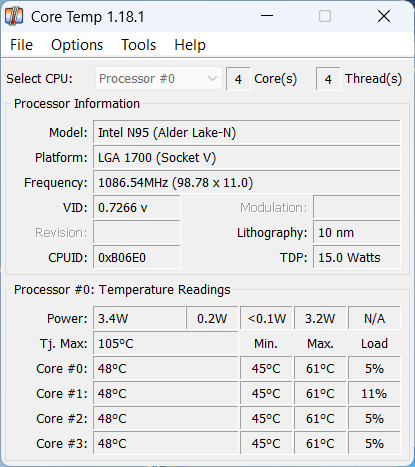
Task: Click the Core Temp thermometer app icon
Action: click(x=14, y=16)
